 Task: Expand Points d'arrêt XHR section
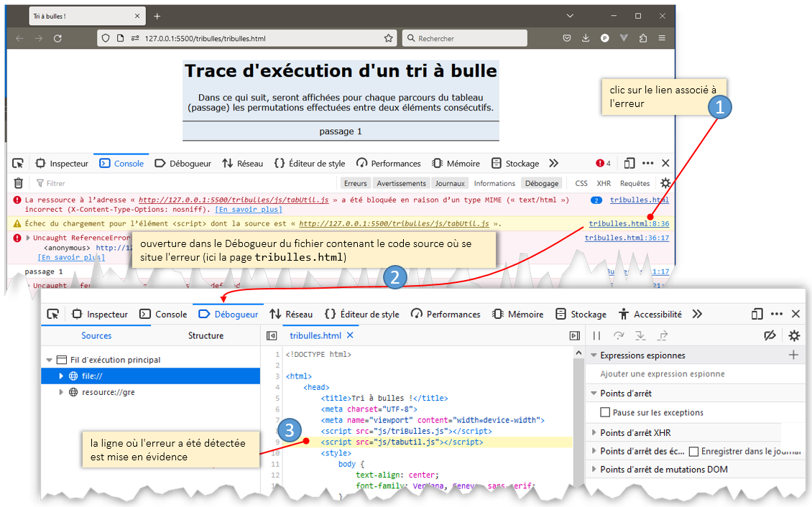point(594,432)
